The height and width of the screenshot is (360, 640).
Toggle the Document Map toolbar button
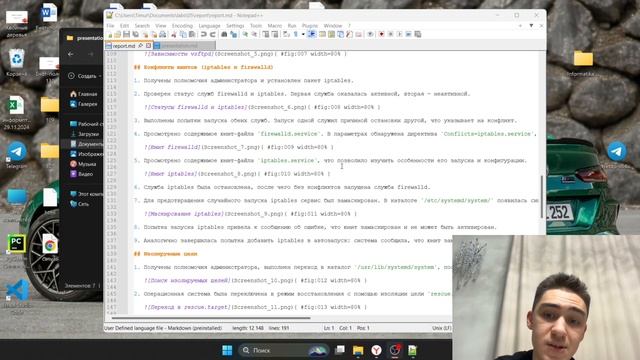[x=331, y=34]
